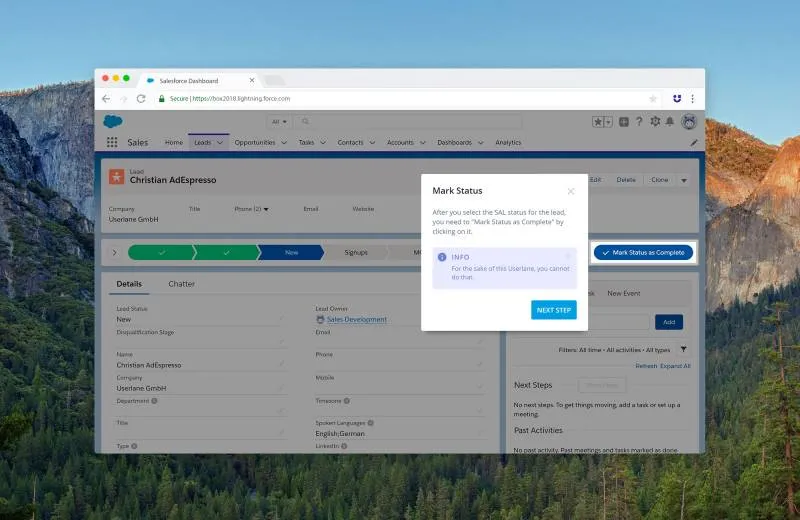The image size is (800, 520).
Task: Click the Add button
Action: click(669, 322)
